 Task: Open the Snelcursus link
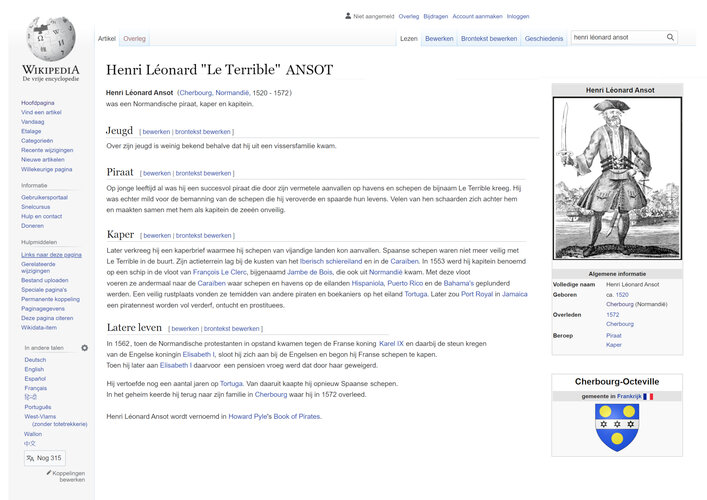pyautogui.click(x=36, y=207)
